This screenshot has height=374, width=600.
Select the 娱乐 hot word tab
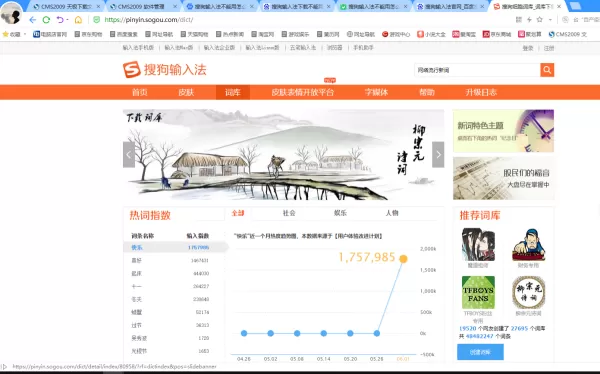[340, 213]
